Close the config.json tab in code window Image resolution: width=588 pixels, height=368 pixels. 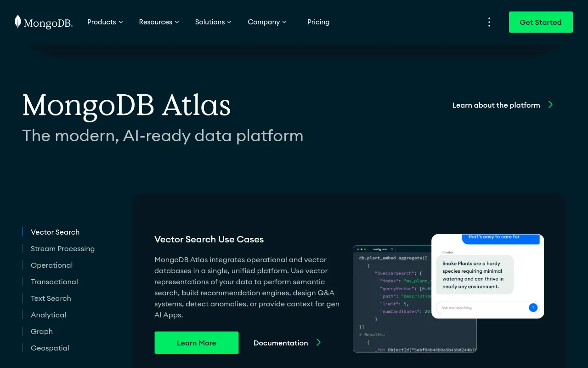click(x=392, y=249)
